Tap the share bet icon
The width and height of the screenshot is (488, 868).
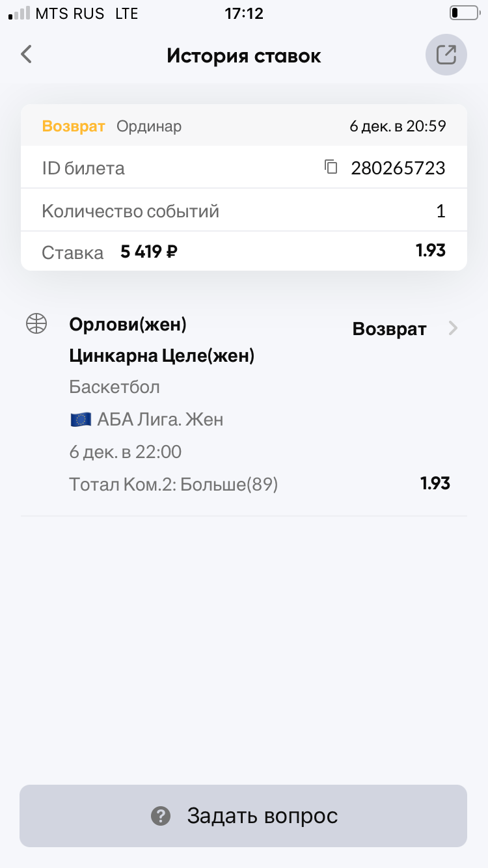[446, 55]
